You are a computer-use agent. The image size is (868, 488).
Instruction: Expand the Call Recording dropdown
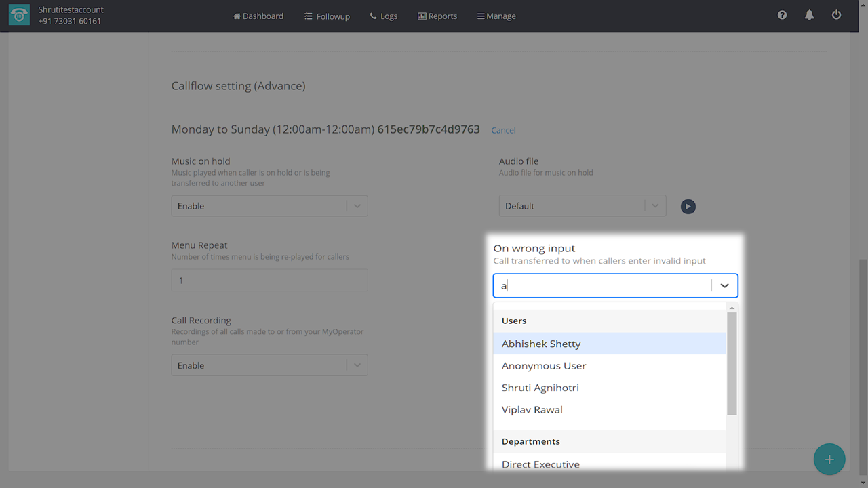click(x=357, y=365)
